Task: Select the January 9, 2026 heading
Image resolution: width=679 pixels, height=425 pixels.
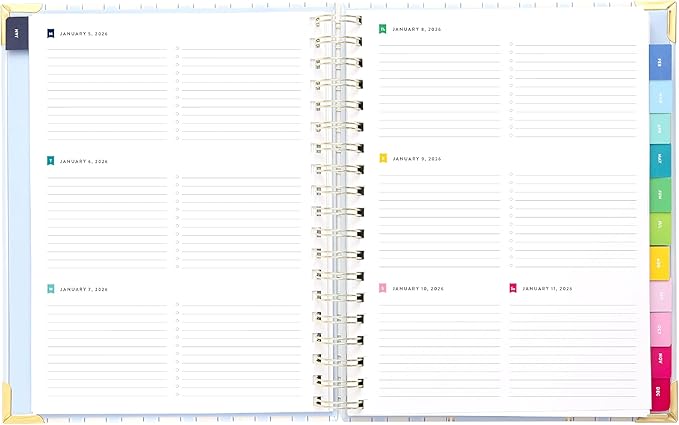Action: [x=417, y=159]
